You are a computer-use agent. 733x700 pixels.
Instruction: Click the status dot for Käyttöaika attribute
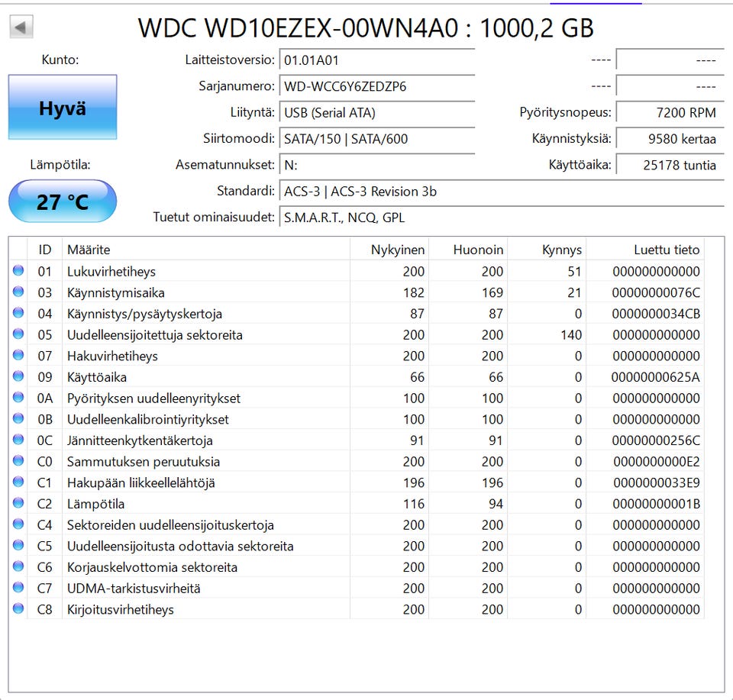[x=18, y=376]
